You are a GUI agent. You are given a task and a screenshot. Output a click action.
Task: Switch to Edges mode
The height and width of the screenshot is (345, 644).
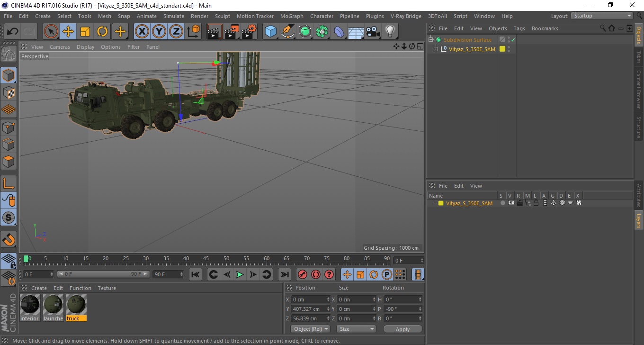pos(9,144)
